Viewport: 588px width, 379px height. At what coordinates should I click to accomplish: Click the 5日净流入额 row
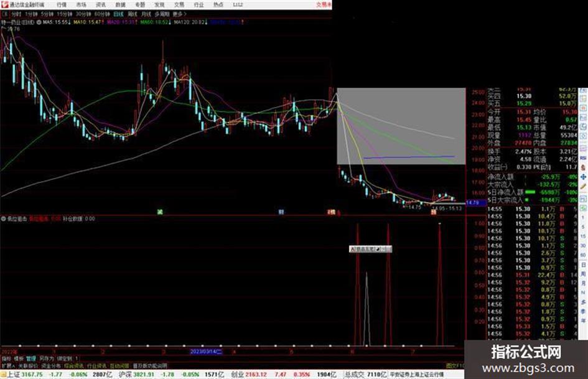pos(532,192)
